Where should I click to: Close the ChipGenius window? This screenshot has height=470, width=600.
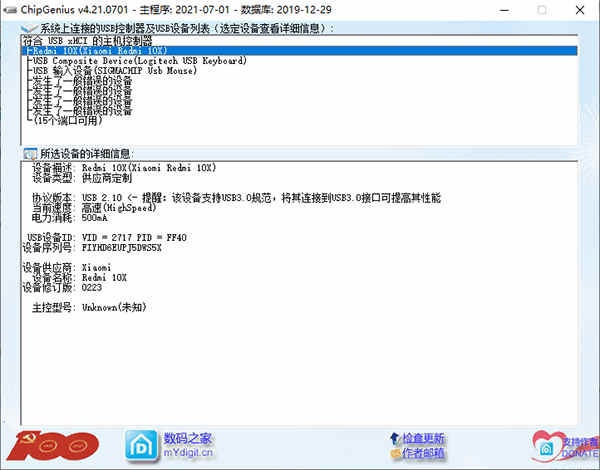point(580,10)
